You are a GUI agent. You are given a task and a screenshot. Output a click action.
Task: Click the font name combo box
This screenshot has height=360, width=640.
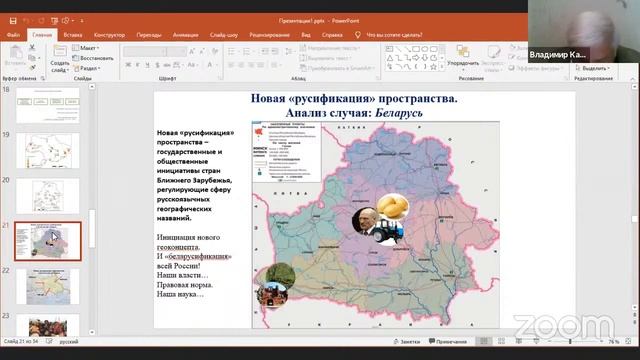(145, 51)
